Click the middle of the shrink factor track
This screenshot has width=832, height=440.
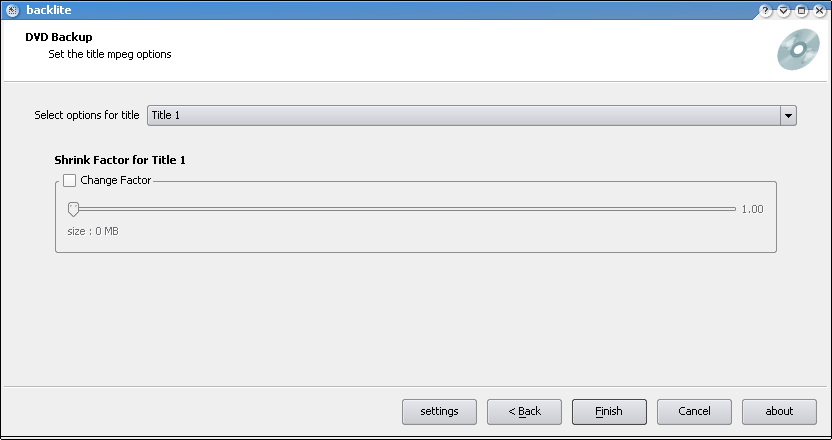(402, 209)
